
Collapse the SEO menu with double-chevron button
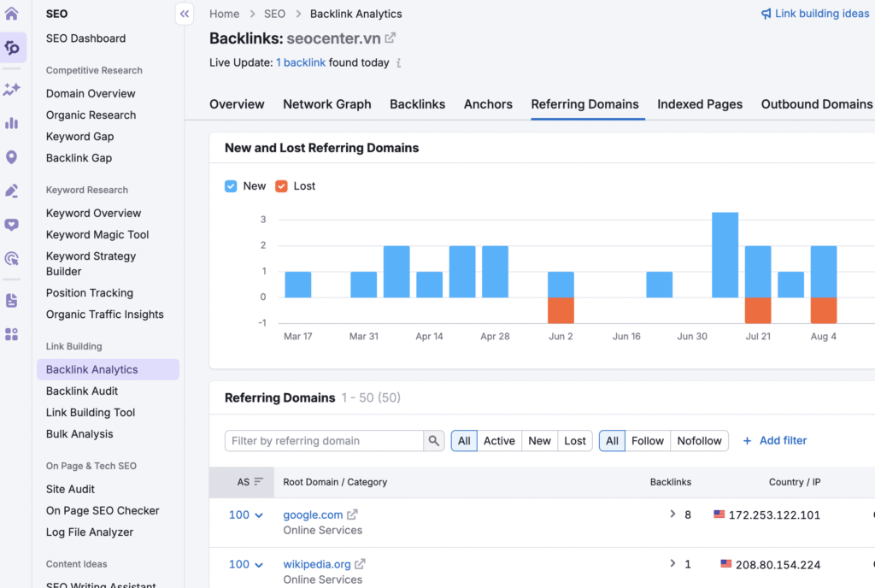[x=185, y=14]
